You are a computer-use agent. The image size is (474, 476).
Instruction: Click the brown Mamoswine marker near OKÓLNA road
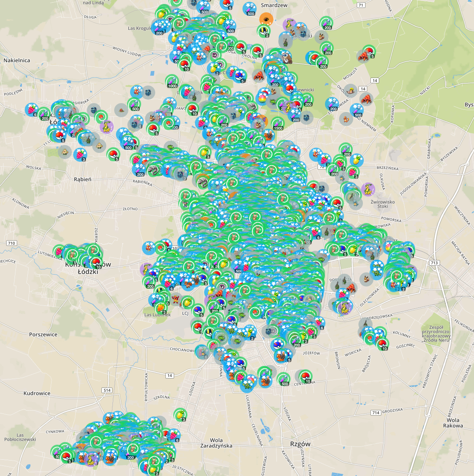click(285, 57)
